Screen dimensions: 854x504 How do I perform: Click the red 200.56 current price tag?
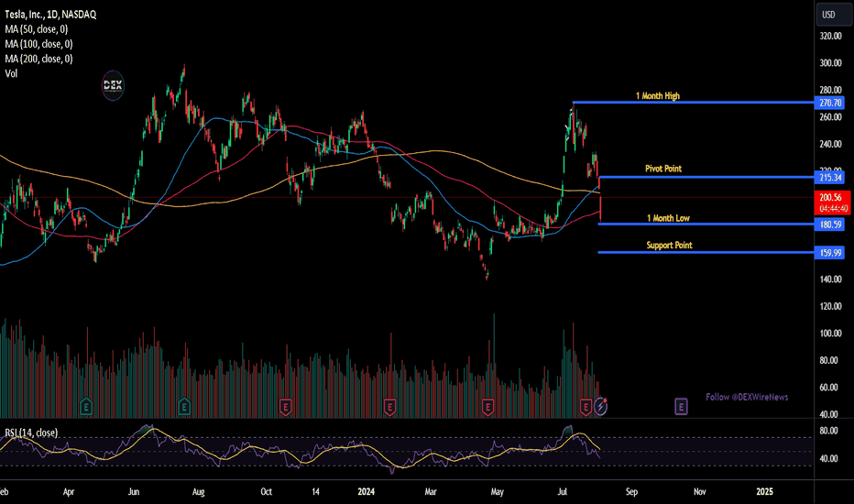pyautogui.click(x=832, y=203)
